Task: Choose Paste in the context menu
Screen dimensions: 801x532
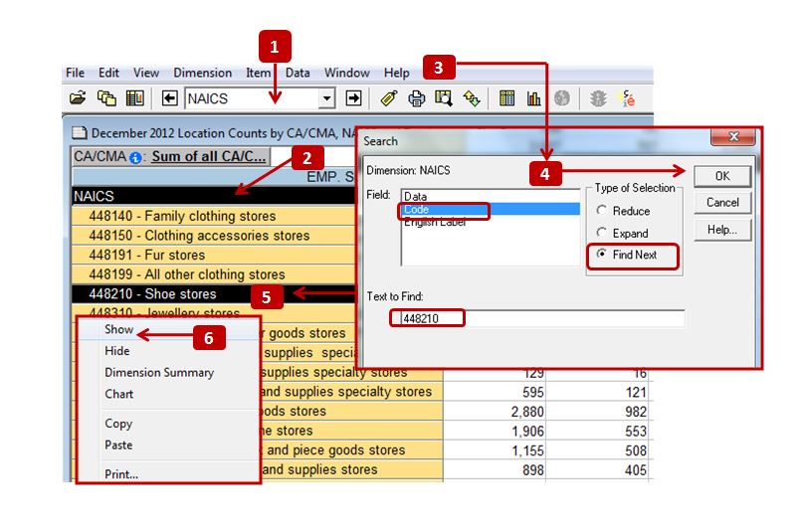Action: click(118, 444)
